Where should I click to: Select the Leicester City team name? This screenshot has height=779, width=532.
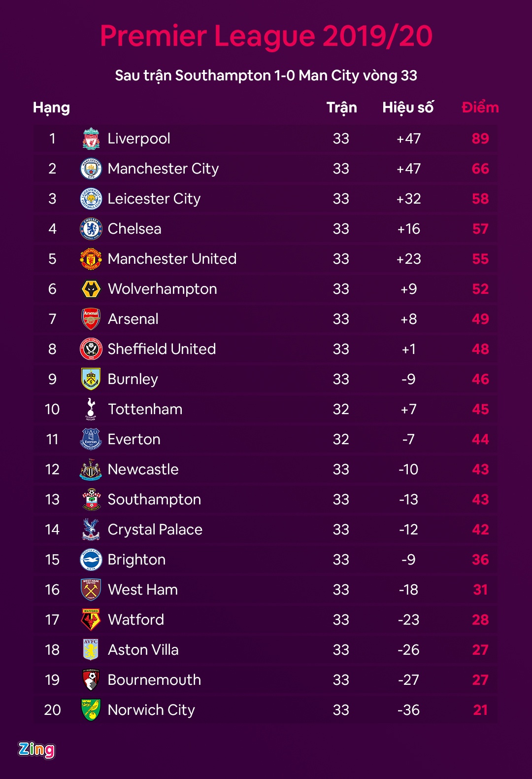[x=154, y=199]
